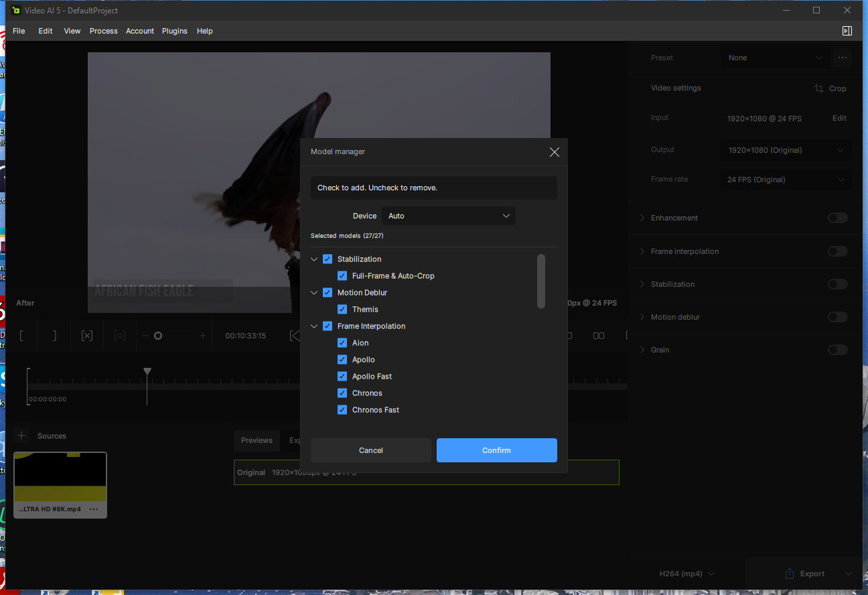Click the set in-point bracket icon

(x=21, y=336)
